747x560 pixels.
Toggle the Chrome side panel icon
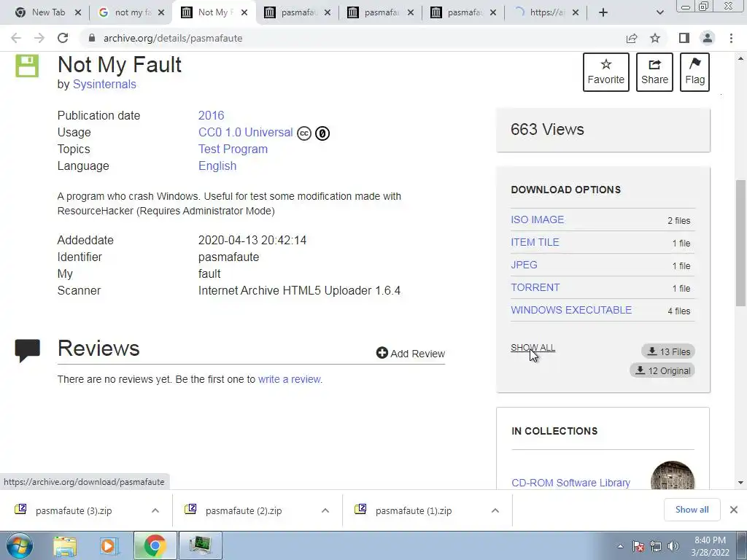(684, 38)
